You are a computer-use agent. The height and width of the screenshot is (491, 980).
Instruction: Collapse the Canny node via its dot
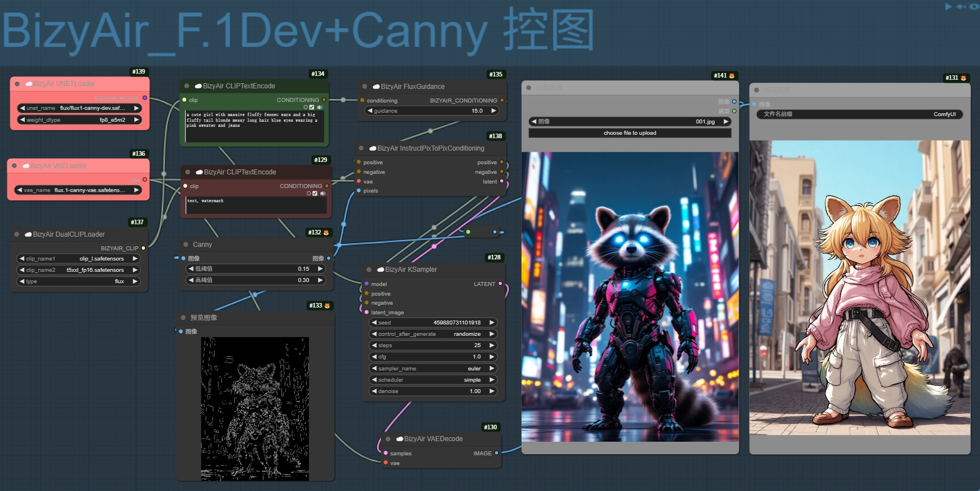pyautogui.click(x=186, y=245)
